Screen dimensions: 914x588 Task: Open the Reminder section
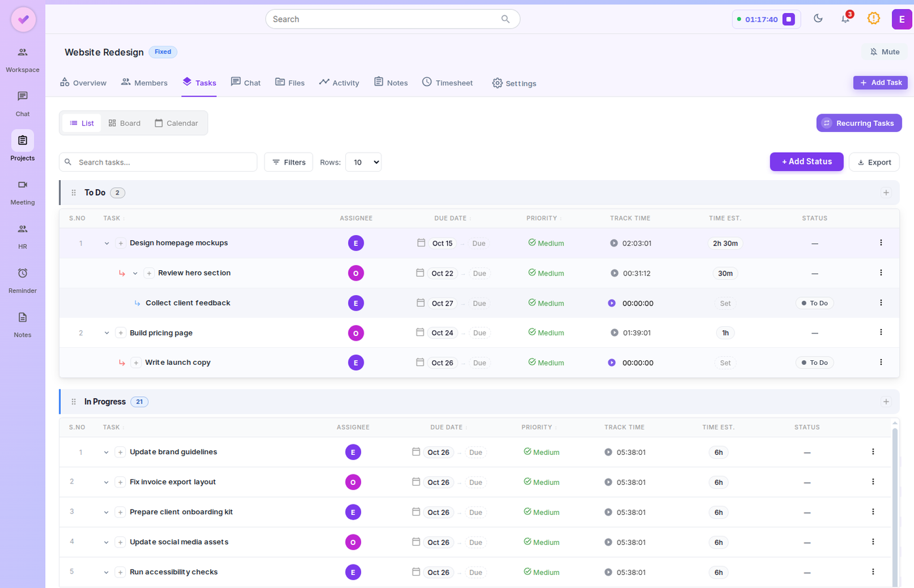click(x=23, y=281)
